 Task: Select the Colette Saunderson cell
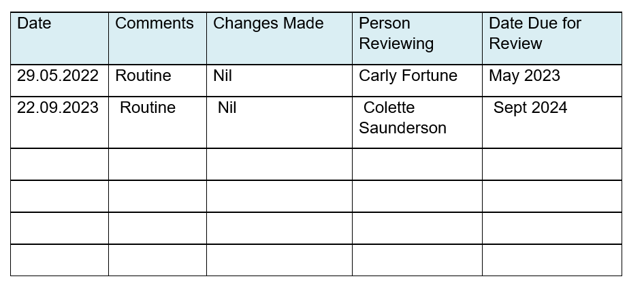(417, 122)
